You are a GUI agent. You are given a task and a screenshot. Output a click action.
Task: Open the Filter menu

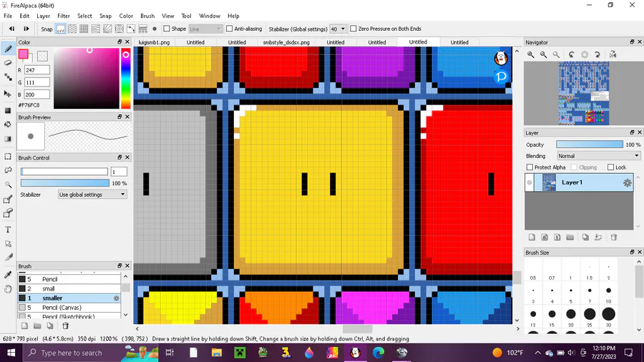coord(63,16)
